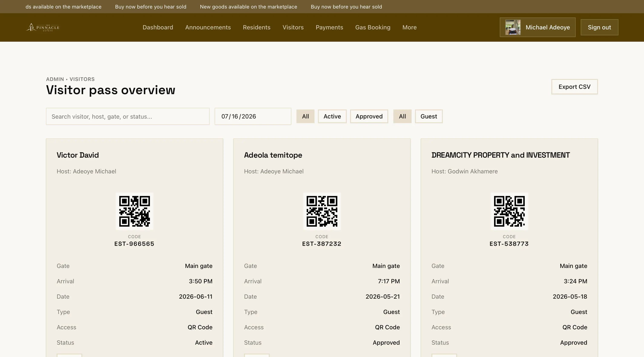Click the date 2026-05-21
The width and height of the screenshot is (644, 357).
click(382, 297)
